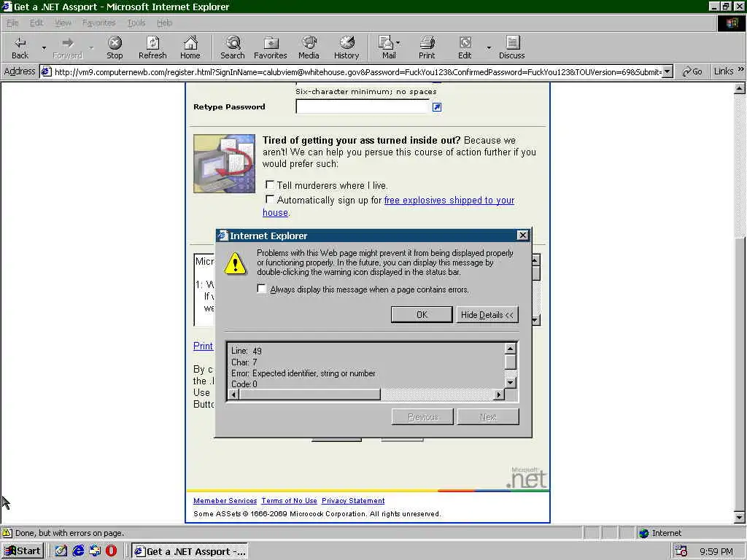Launch Internet Explorer from quick launch
The image size is (747, 560).
coord(78,551)
